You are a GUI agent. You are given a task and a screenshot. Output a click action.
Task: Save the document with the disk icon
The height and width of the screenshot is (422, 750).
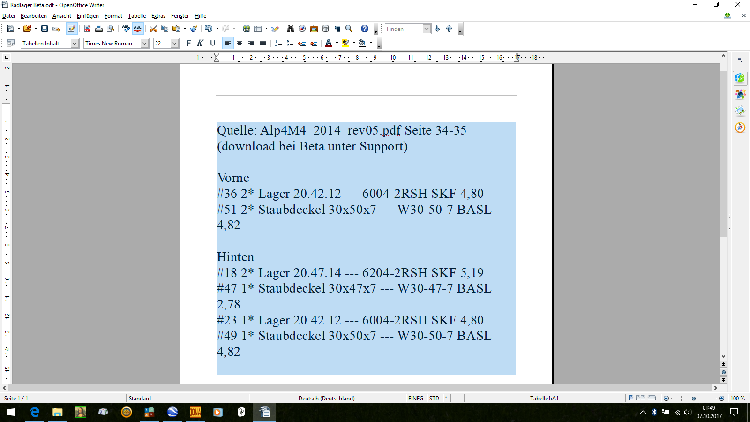[x=44, y=29]
